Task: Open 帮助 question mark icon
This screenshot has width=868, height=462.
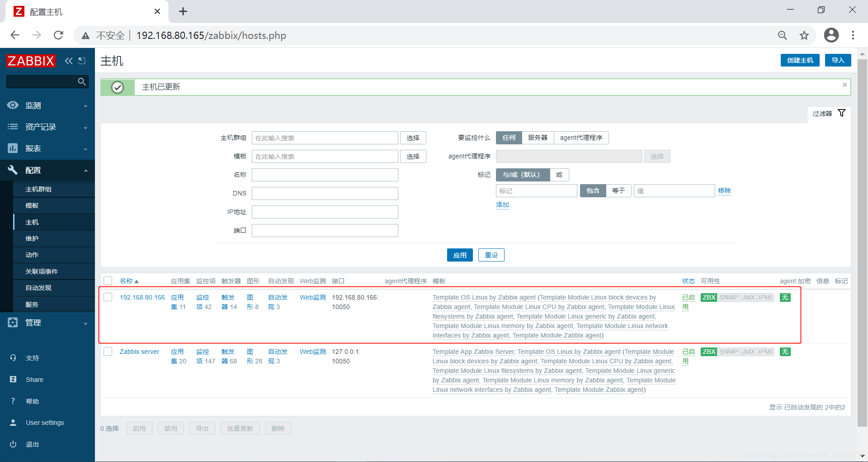Action: 13,401
